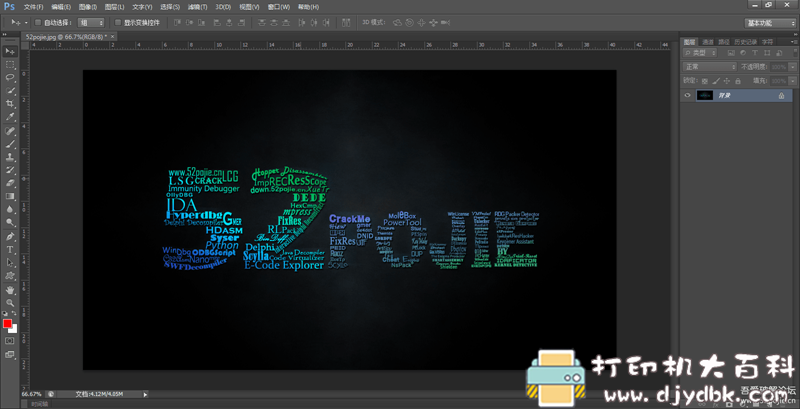Open the tool preset picker arrow
Screen dimensions: 800x409
(x=26, y=22)
